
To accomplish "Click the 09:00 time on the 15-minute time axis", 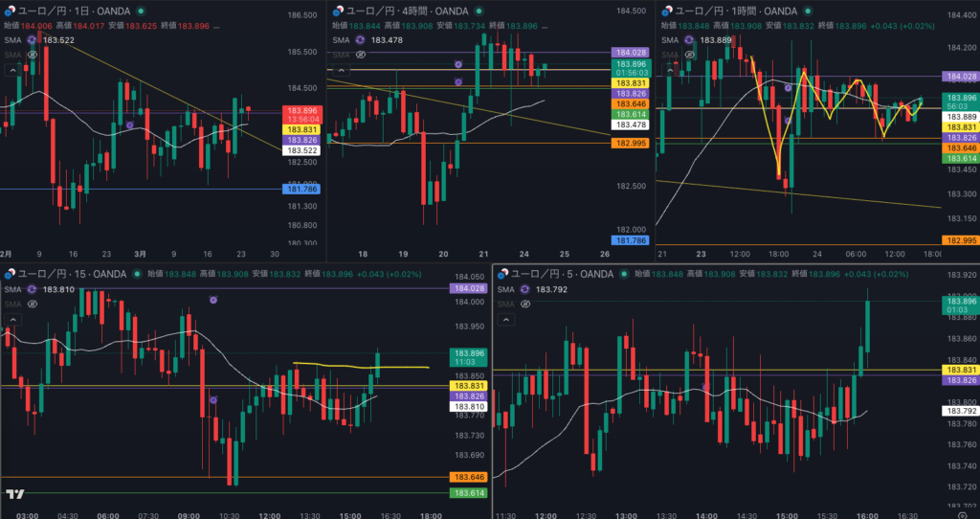I will tap(188, 516).
